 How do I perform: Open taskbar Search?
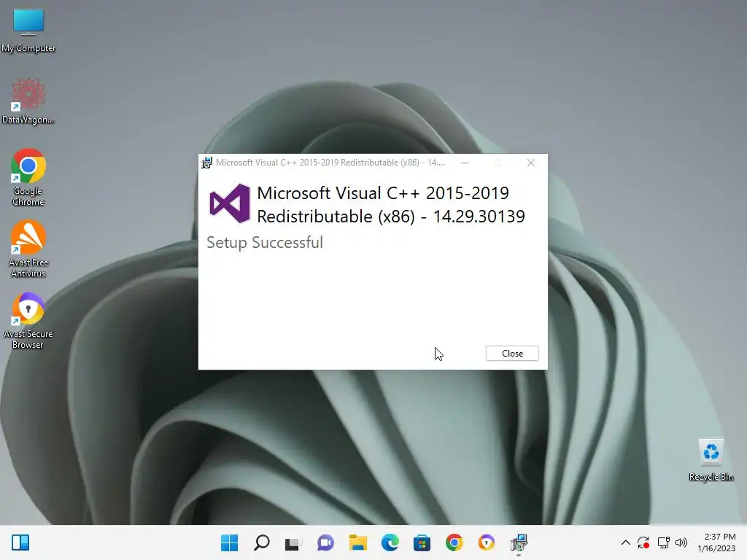262,542
